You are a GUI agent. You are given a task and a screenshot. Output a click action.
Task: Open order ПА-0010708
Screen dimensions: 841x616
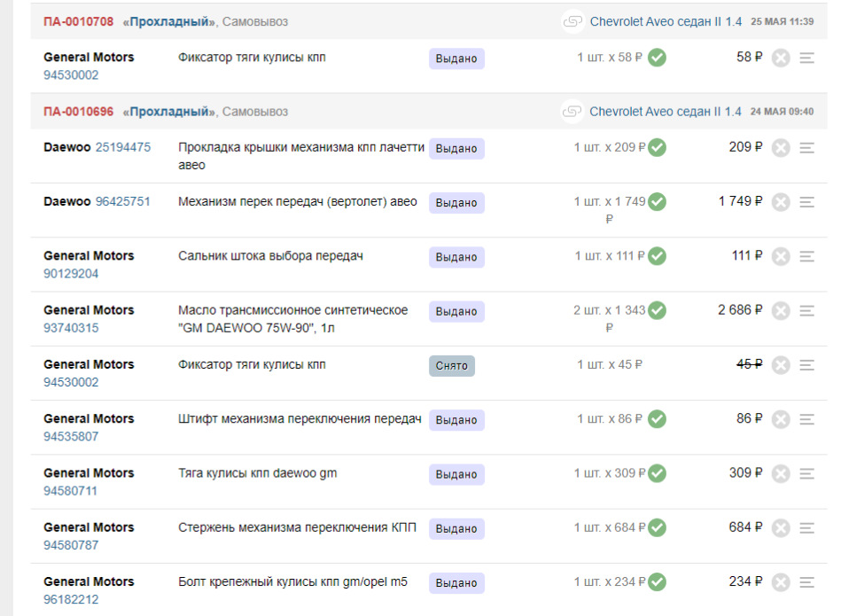[x=78, y=21]
